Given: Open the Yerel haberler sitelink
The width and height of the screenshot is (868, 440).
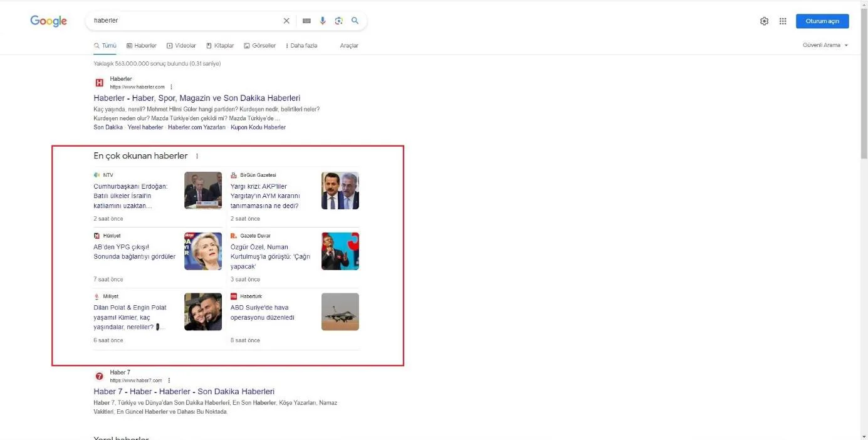Looking at the screenshot, I should coord(145,127).
